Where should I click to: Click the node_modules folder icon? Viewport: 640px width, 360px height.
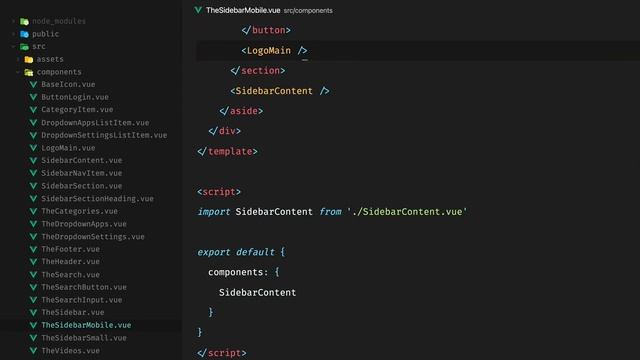(24, 21)
